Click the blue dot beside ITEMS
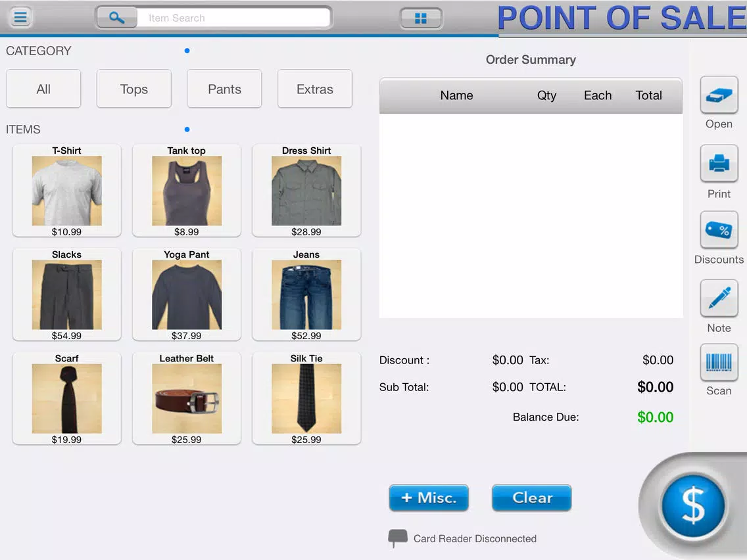747x560 pixels. click(x=187, y=129)
